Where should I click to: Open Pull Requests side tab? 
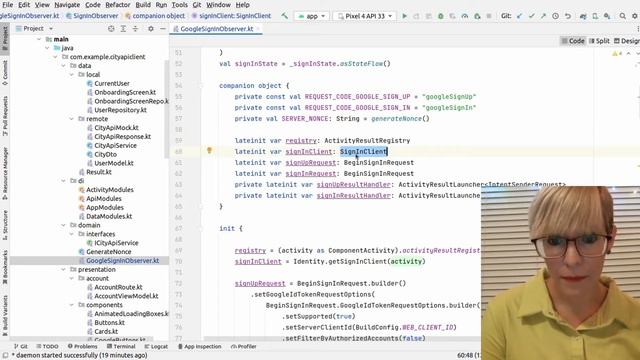click(5, 116)
